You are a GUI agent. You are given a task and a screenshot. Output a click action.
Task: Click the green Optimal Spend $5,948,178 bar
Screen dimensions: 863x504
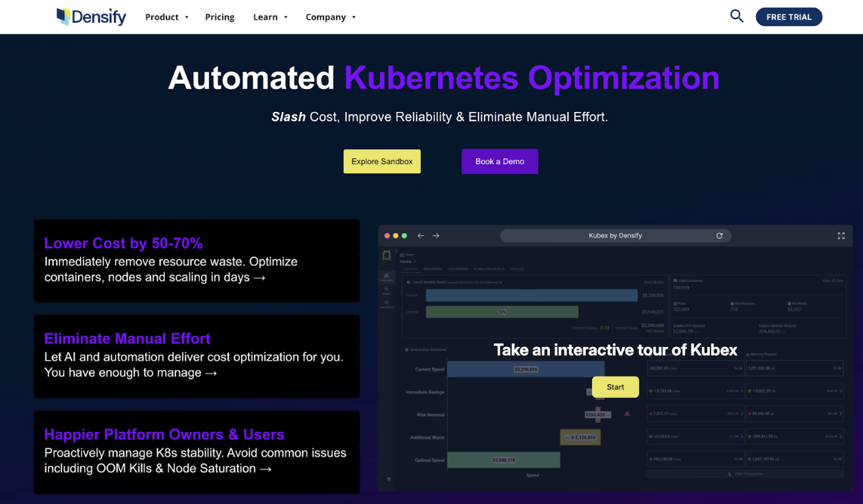tap(504, 460)
